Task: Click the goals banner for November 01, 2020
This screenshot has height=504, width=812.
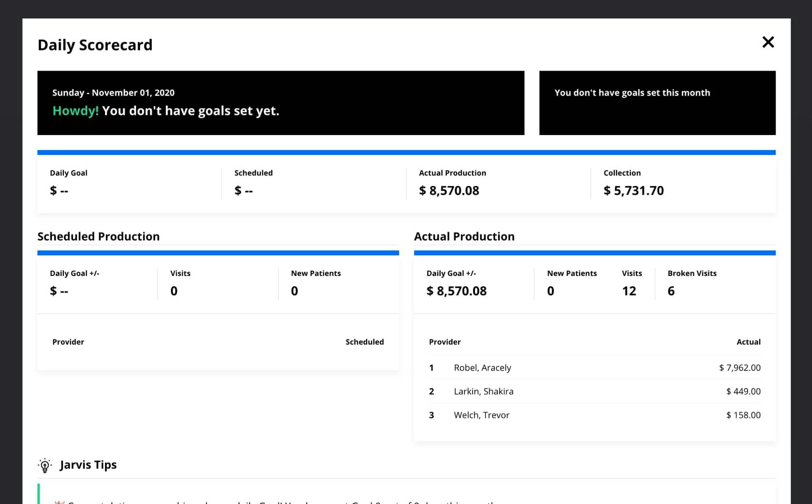Action: [x=281, y=103]
